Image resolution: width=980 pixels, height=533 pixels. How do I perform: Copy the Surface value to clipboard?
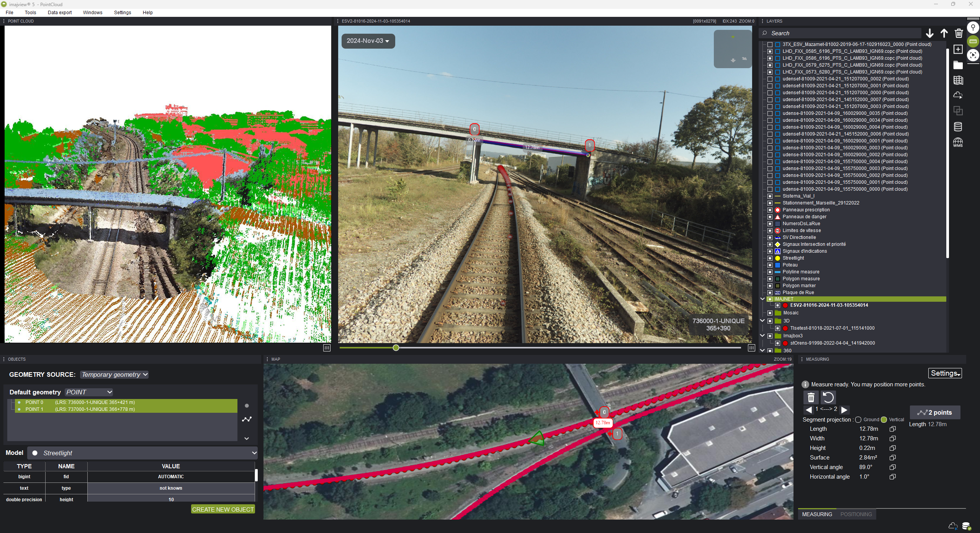click(892, 458)
